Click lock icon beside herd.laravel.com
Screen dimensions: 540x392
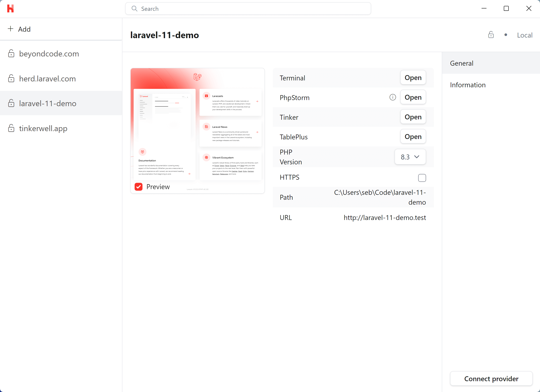(11, 78)
